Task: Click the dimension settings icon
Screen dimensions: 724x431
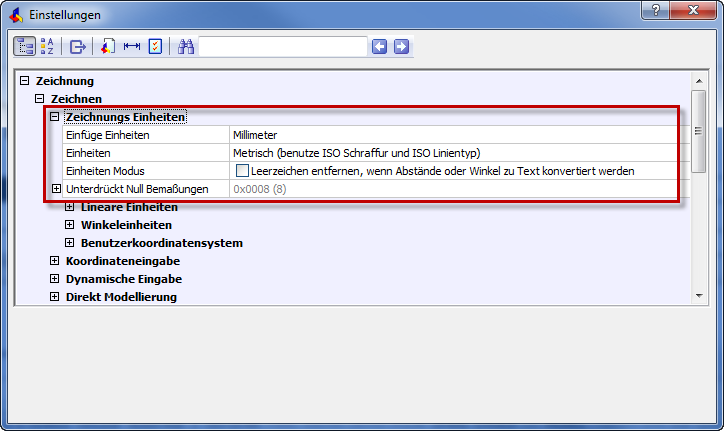Action: [131, 47]
